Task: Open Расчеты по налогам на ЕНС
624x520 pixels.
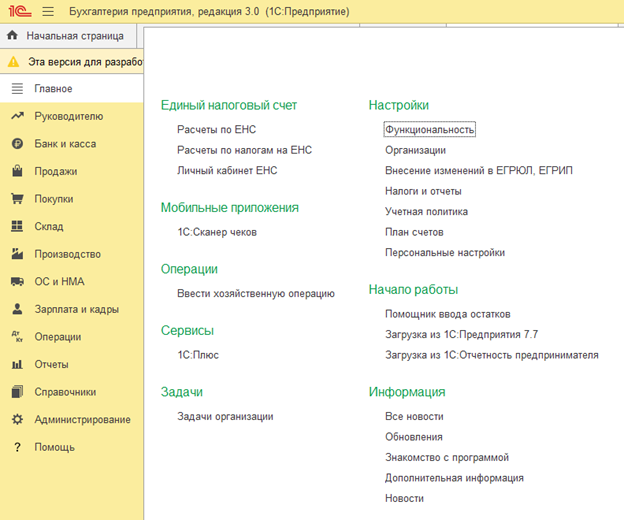Action: pos(244,150)
